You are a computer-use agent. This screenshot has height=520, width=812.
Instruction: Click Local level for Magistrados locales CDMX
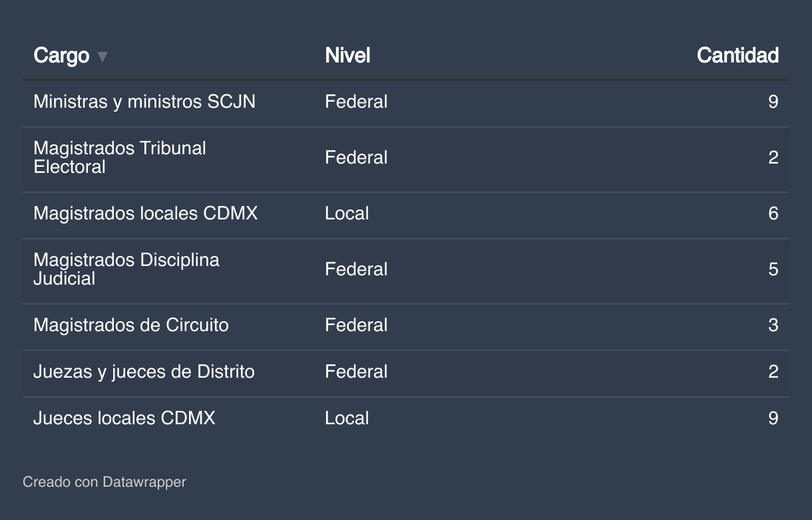pos(347,213)
